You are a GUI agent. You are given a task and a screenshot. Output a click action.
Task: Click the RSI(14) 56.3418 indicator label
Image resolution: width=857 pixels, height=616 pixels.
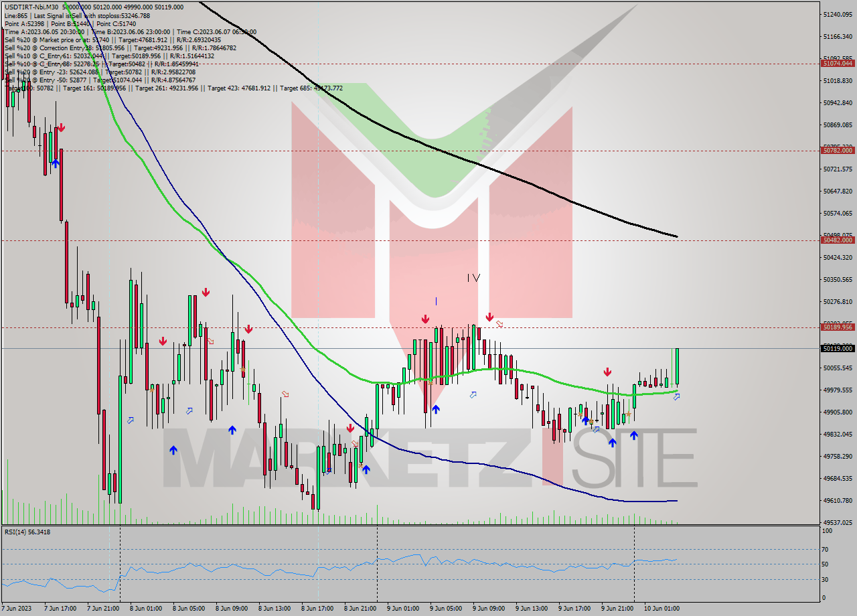pos(27,532)
